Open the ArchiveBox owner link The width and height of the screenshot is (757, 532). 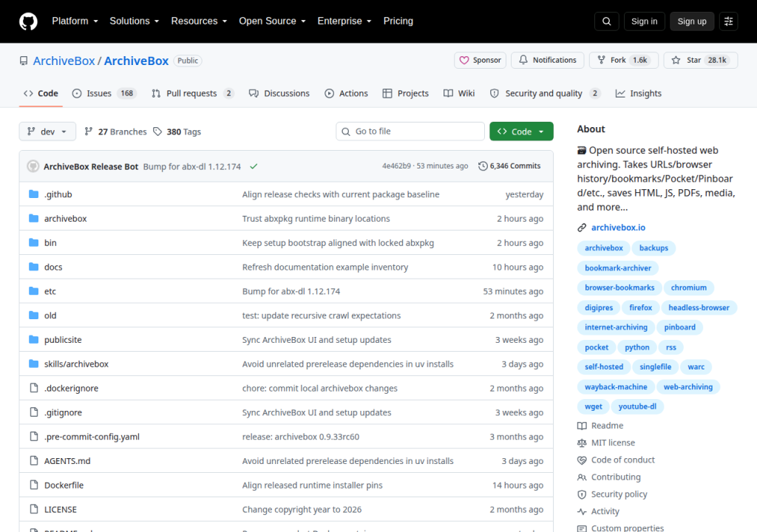click(64, 61)
